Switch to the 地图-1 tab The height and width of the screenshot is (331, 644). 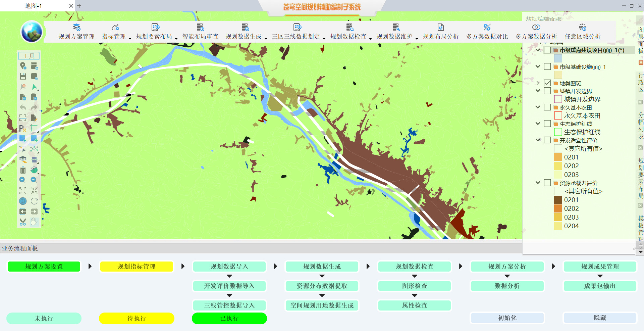34,6
